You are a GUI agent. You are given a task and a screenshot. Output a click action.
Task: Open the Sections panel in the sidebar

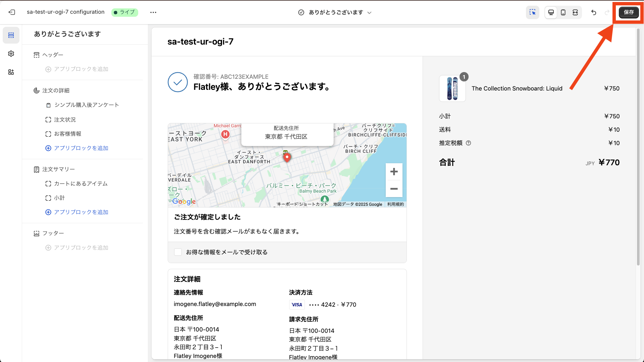point(11,35)
